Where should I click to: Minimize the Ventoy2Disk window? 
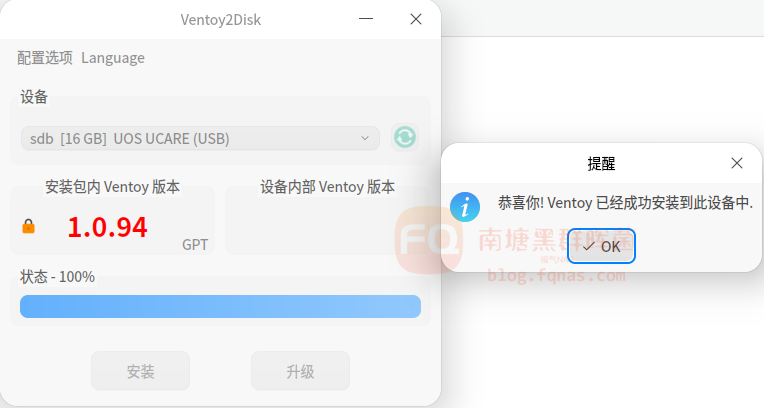pos(366,19)
